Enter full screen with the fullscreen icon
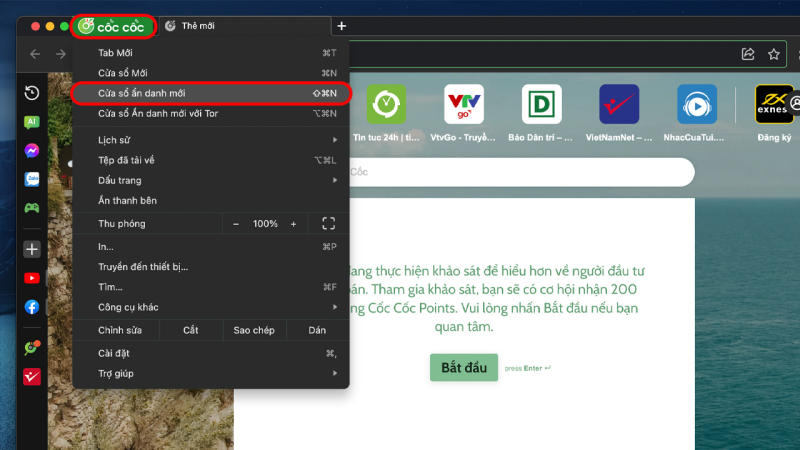 click(x=329, y=223)
